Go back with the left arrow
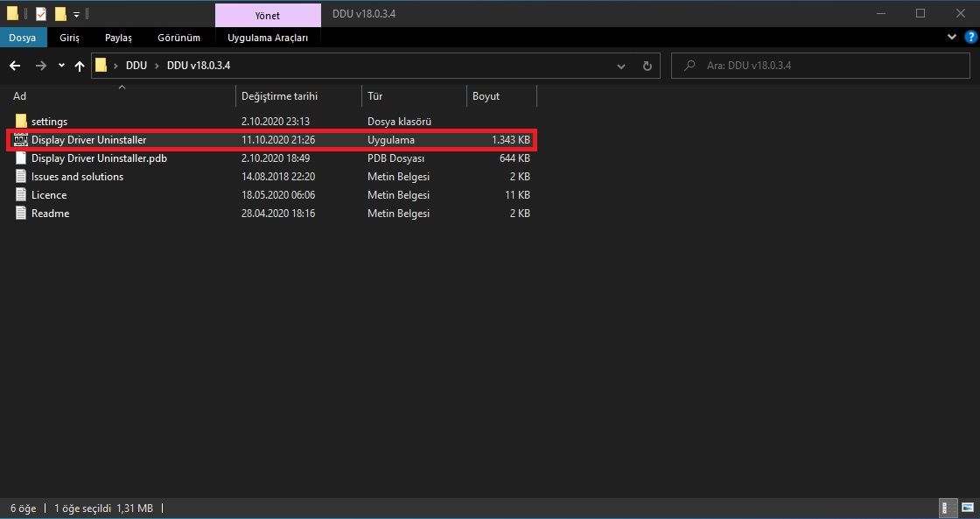980x519 pixels. [15, 66]
